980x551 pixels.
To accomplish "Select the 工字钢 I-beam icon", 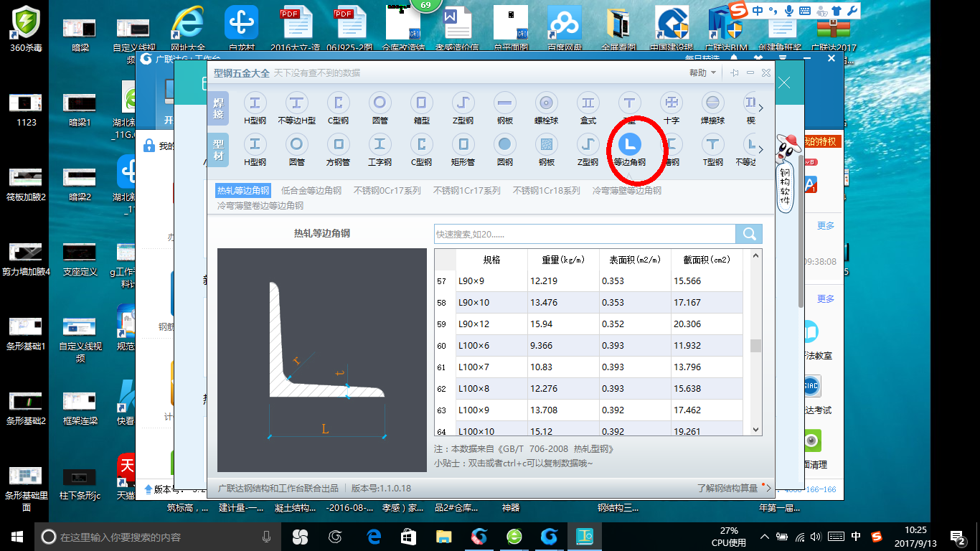I will tap(380, 144).
